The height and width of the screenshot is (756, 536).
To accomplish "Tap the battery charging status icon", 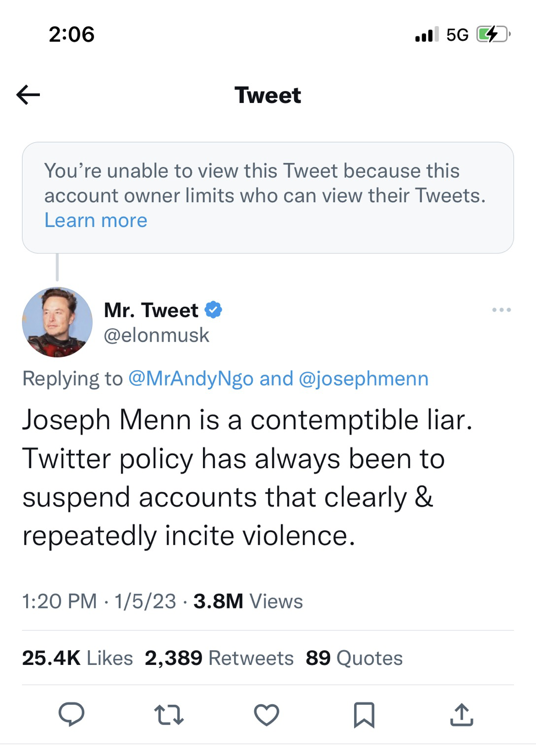I will (493, 35).
